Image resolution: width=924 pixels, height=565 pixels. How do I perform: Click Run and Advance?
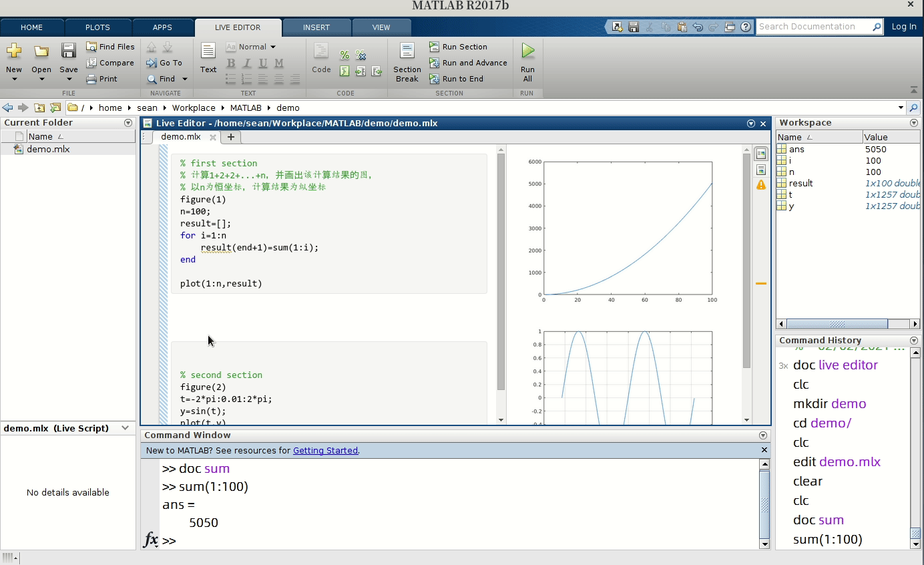pyautogui.click(x=468, y=63)
